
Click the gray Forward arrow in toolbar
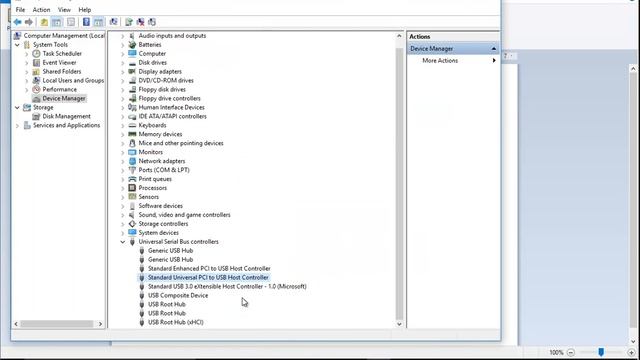(29, 22)
